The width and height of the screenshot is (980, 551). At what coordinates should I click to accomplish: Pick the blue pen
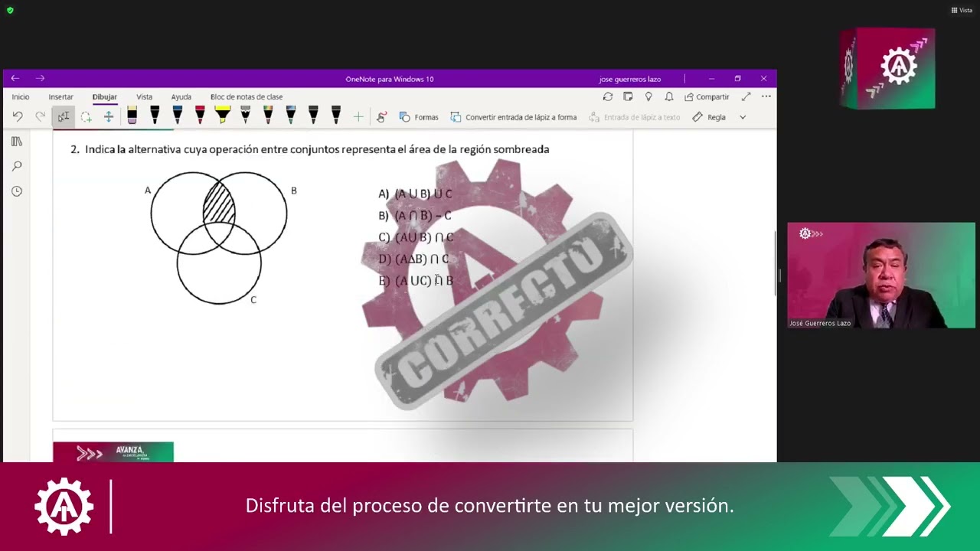(178, 116)
